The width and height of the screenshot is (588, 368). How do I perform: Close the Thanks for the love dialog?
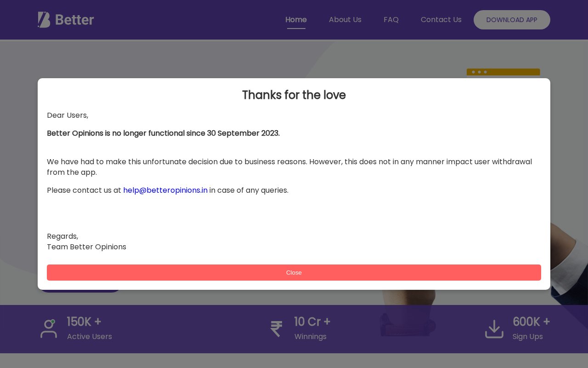(x=294, y=272)
